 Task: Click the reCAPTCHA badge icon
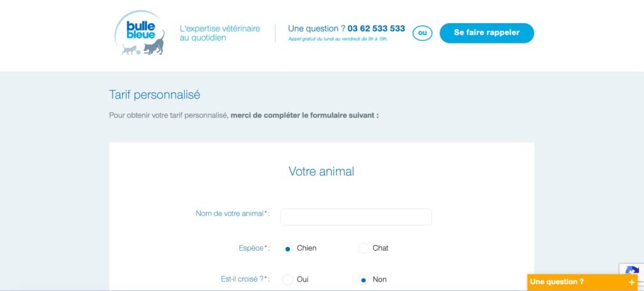pyautogui.click(x=631, y=271)
